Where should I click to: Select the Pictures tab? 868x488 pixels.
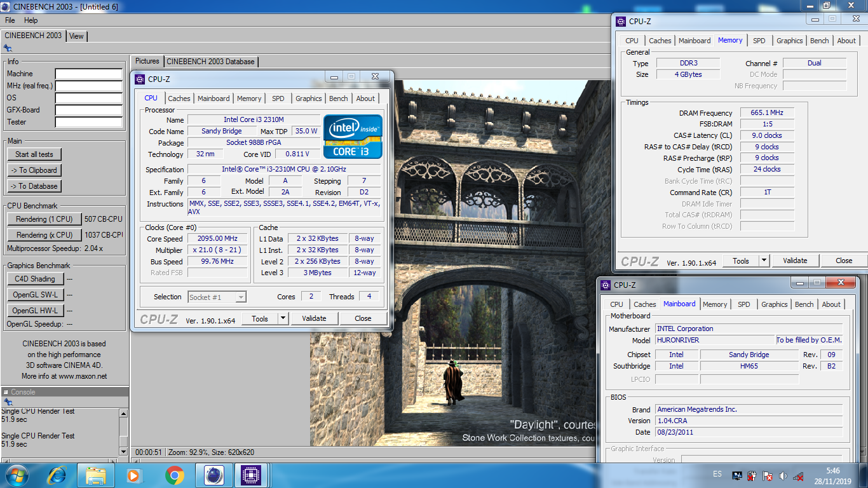click(x=147, y=61)
